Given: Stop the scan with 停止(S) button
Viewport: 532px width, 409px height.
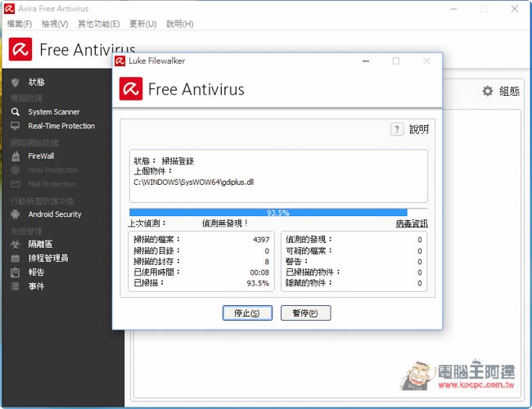Looking at the screenshot, I should coord(247,312).
